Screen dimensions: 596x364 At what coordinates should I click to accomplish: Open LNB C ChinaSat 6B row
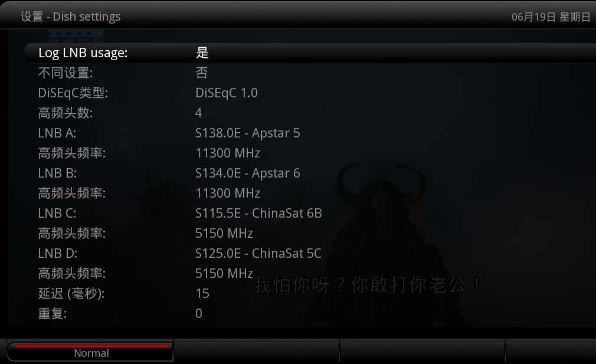[x=310, y=213]
